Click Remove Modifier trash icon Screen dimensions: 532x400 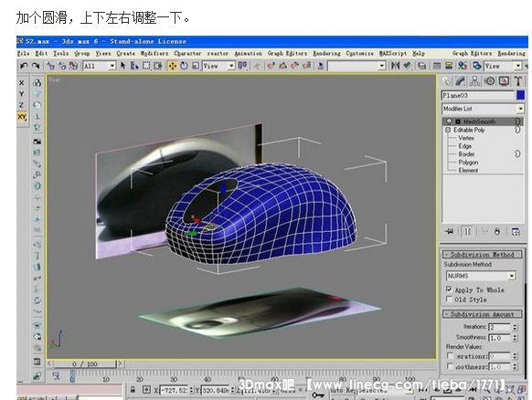point(497,232)
